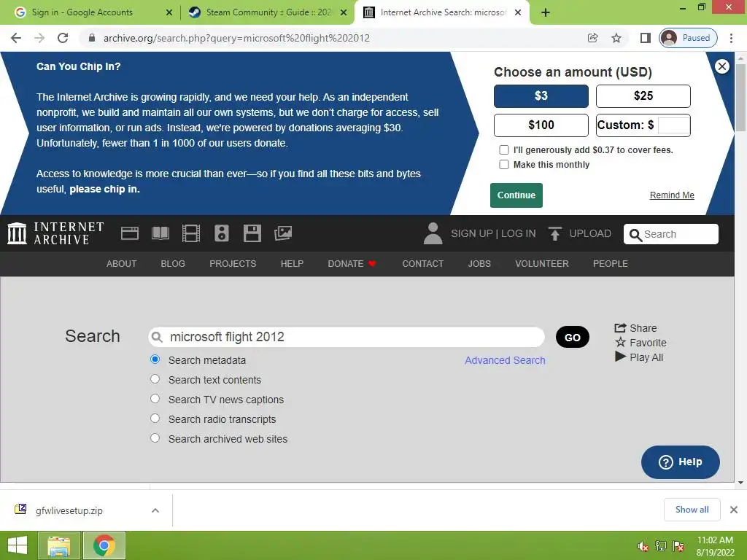Open a new browser tab with plus
The height and width of the screenshot is (560, 747).
click(x=546, y=12)
